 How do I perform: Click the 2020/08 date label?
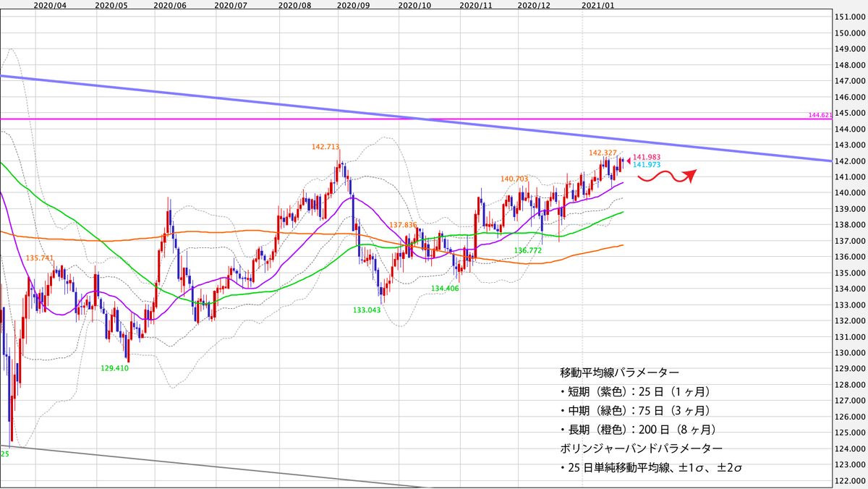[x=294, y=4]
